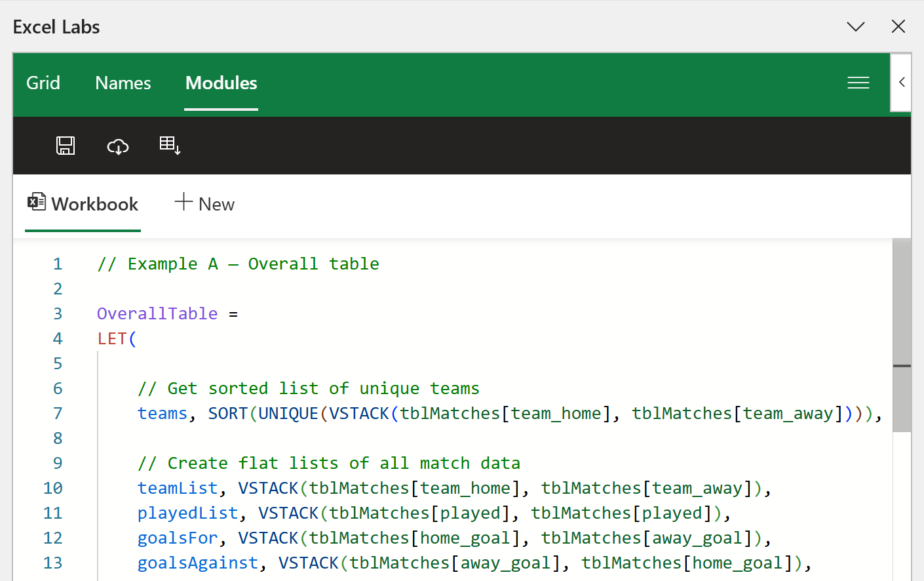
Task: Click the Excel workbook file icon
Action: pos(37,202)
